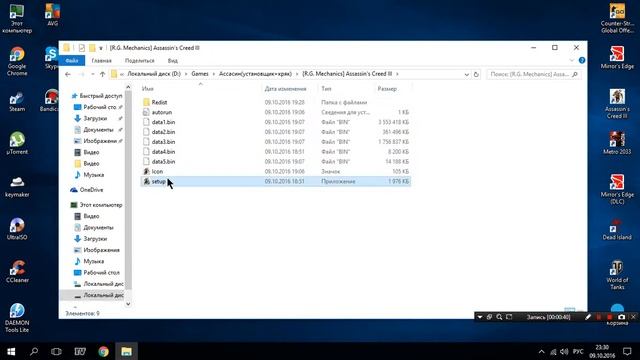Open Assassin's Creed III desktop shortcut

(617, 104)
